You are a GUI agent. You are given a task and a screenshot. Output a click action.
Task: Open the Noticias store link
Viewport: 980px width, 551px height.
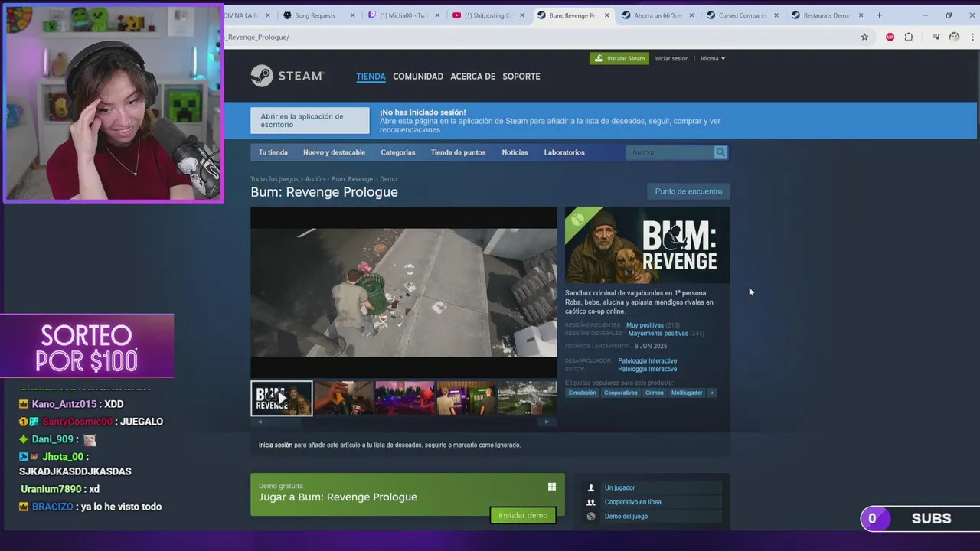514,152
